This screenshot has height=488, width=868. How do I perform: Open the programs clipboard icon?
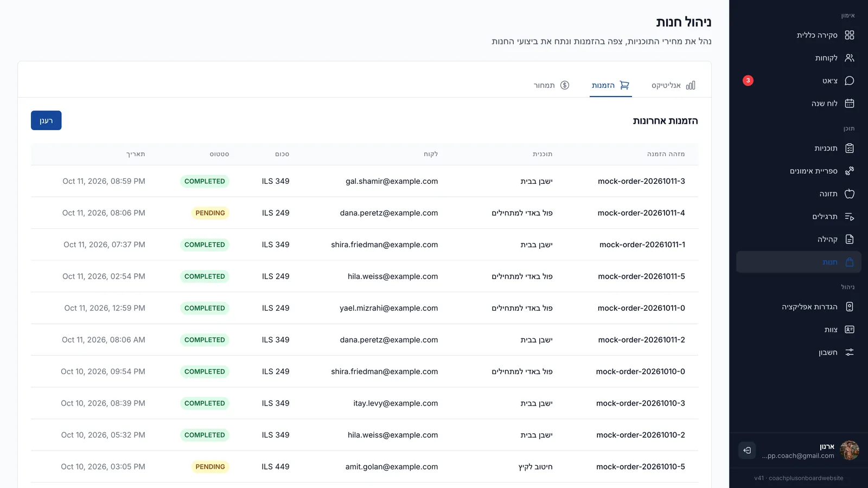(850, 149)
